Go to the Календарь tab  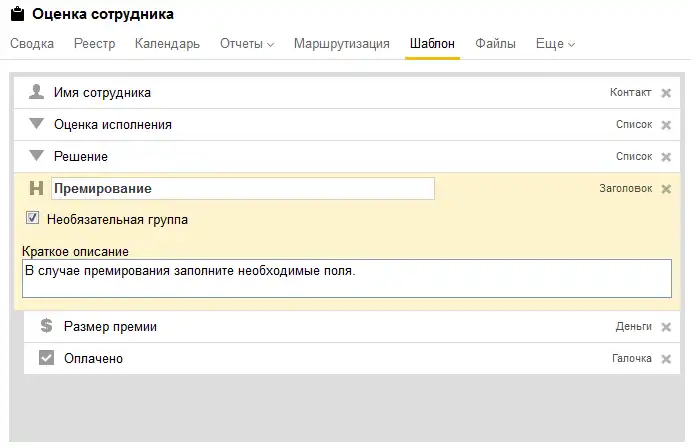tap(167, 44)
